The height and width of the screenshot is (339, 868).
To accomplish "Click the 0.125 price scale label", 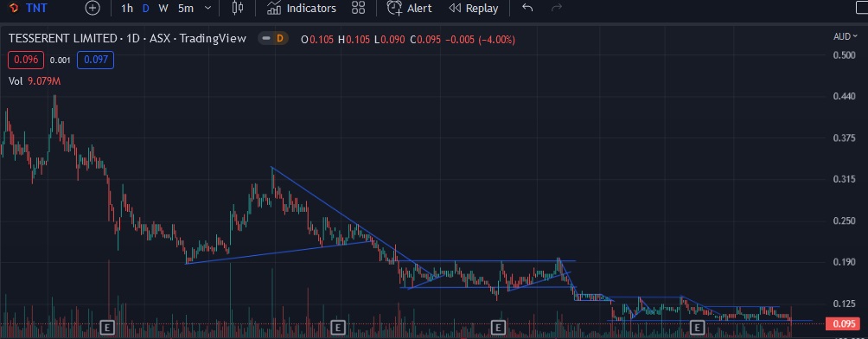I will [x=844, y=304].
